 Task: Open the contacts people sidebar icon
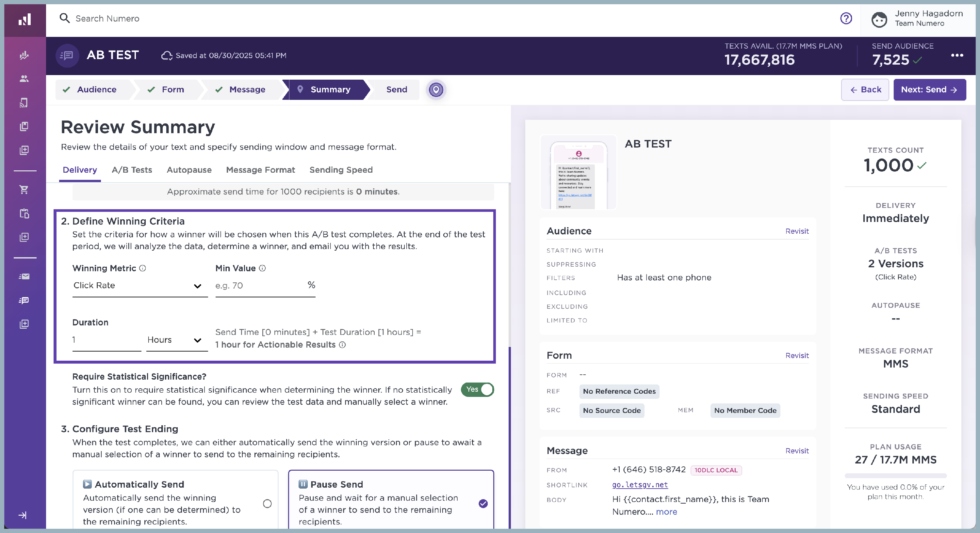coord(24,79)
